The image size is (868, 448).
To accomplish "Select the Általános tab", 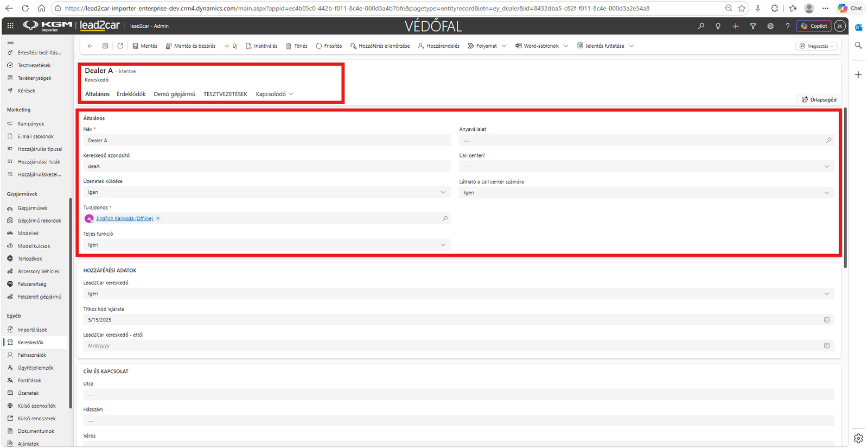I will pyautogui.click(x=97, y=94).
